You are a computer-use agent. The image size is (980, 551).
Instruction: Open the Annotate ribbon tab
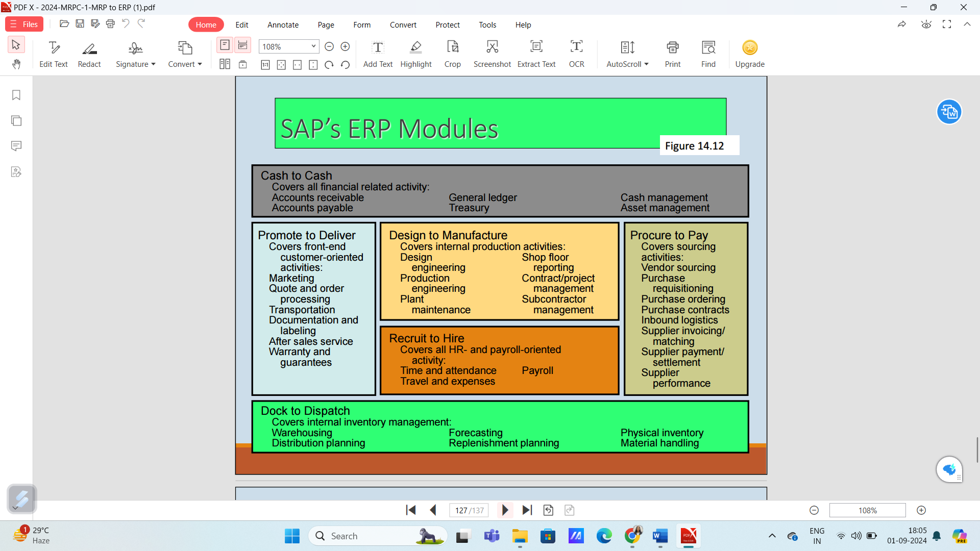[x=283, y=24]
